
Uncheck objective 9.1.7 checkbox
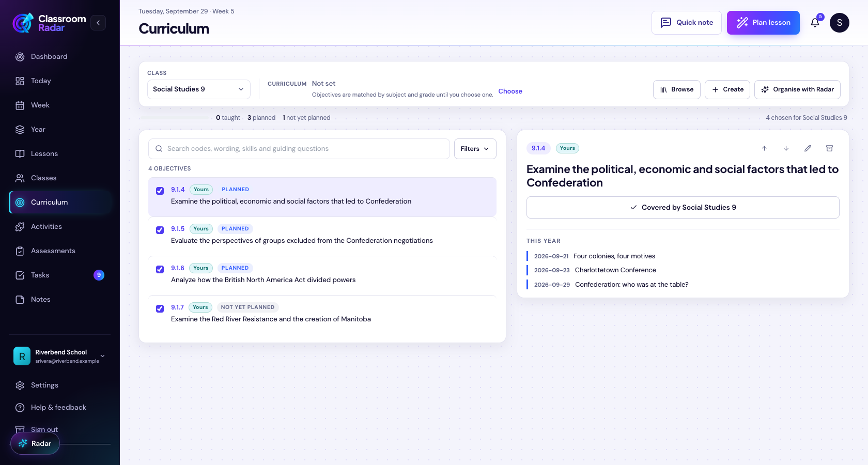coord(160,308)
